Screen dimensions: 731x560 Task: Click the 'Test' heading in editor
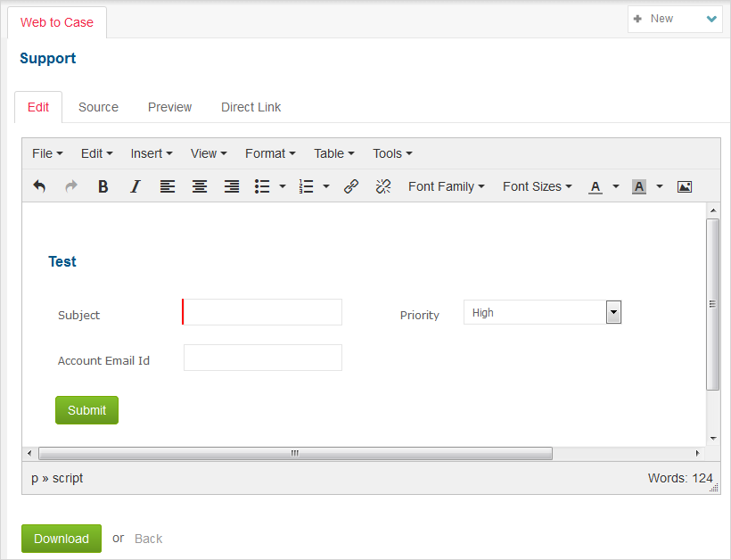pos(62,261)
